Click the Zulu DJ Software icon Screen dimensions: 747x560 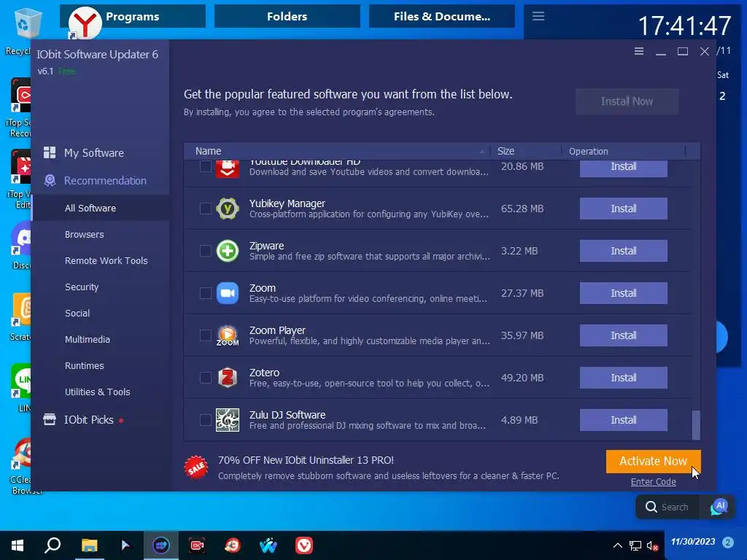click(228, 420)
